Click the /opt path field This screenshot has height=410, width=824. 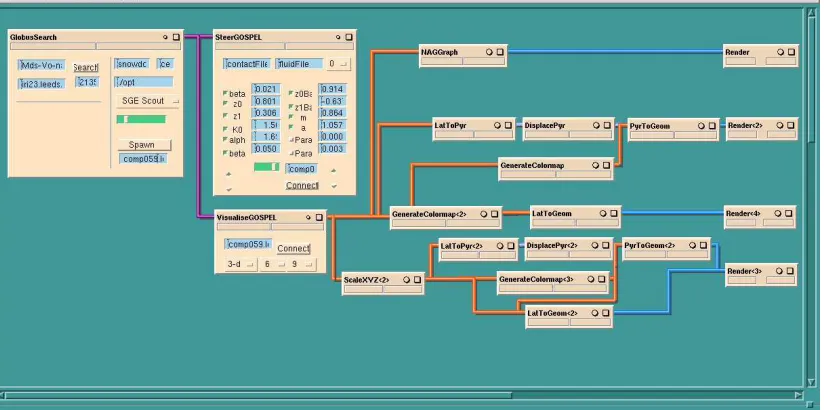[143, 82]
